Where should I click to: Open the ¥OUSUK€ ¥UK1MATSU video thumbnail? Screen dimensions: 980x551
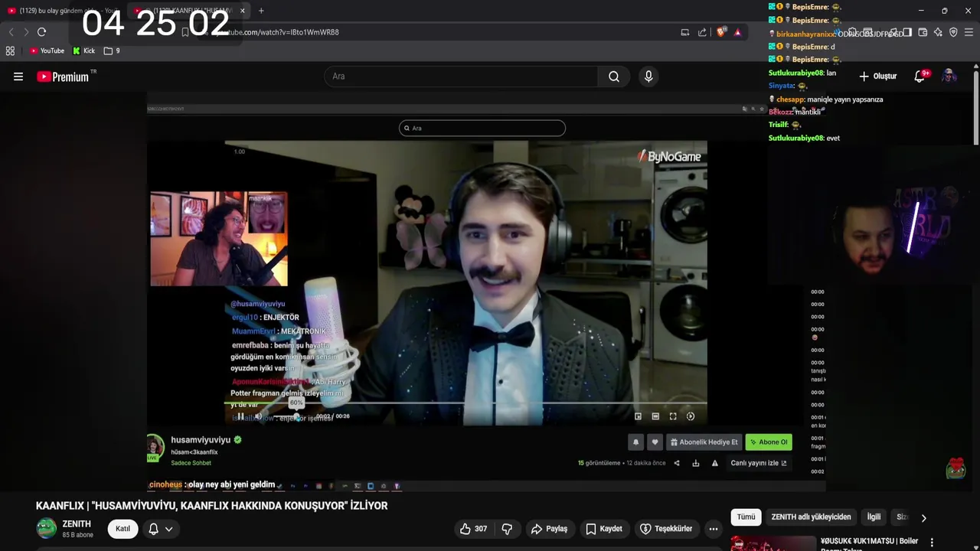(x=773, y=543)
